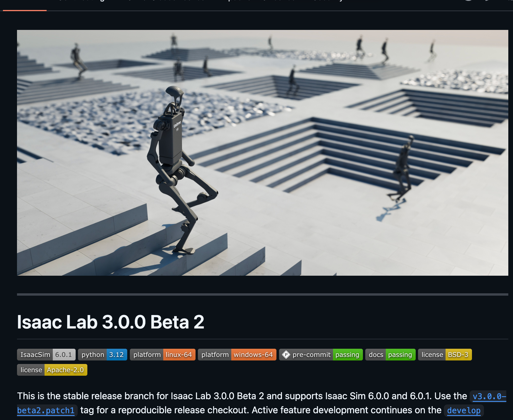
Task: Click the IsaacSim 6.0.1 badge
Action: [x=46, y=355]
